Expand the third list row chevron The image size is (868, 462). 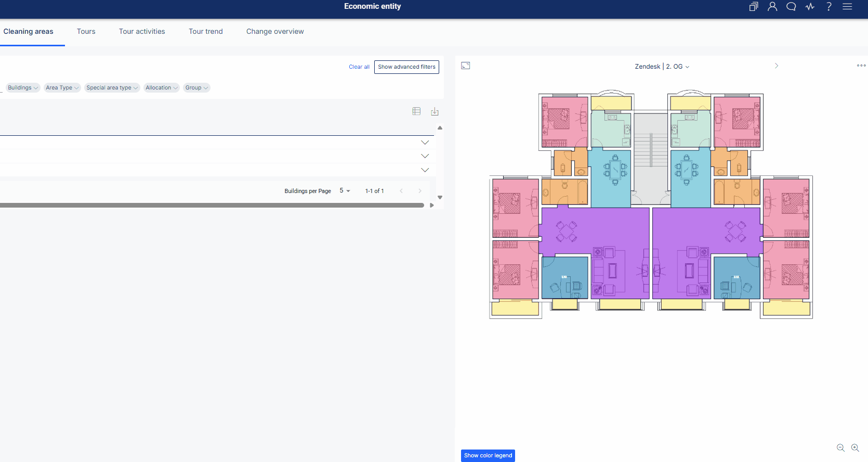click(x=425, y=170)
